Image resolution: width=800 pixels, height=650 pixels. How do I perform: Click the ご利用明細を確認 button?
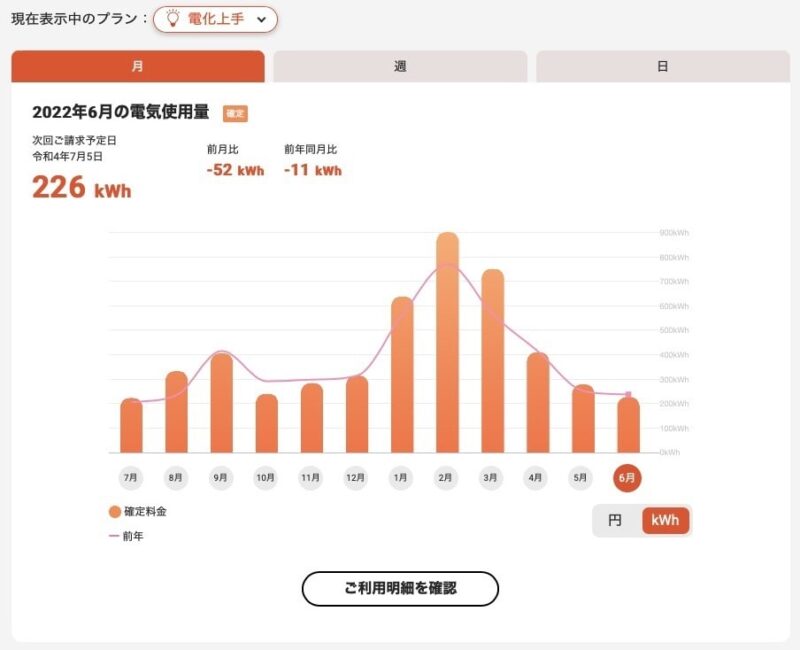coord(398,590)
